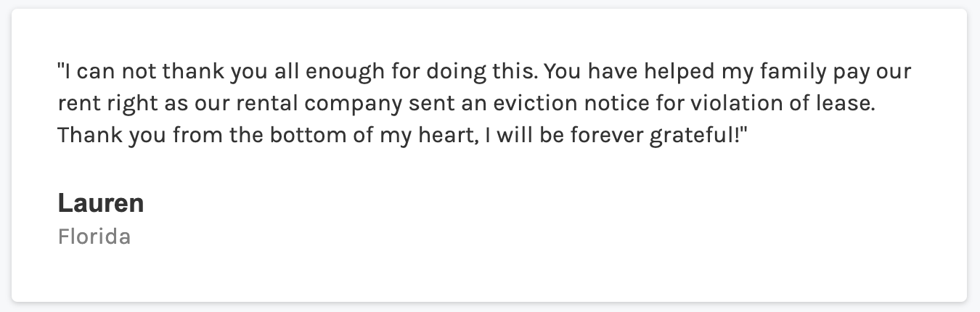
Task: Click the opening words 'I can not'
Action: point(96,73)
